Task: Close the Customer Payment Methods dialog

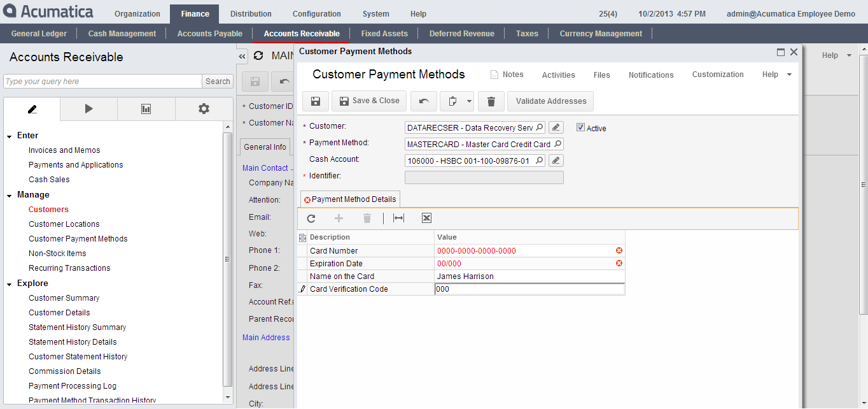Action: 794,52
